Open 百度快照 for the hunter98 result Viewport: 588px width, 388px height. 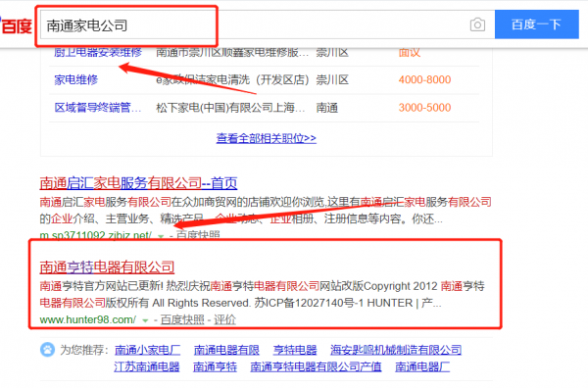coord(182,319)
